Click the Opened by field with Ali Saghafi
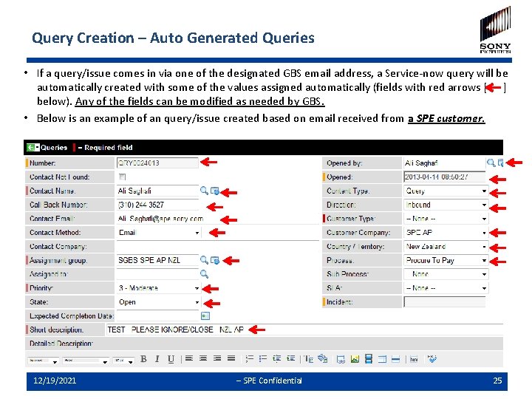 tap(444, 163)
